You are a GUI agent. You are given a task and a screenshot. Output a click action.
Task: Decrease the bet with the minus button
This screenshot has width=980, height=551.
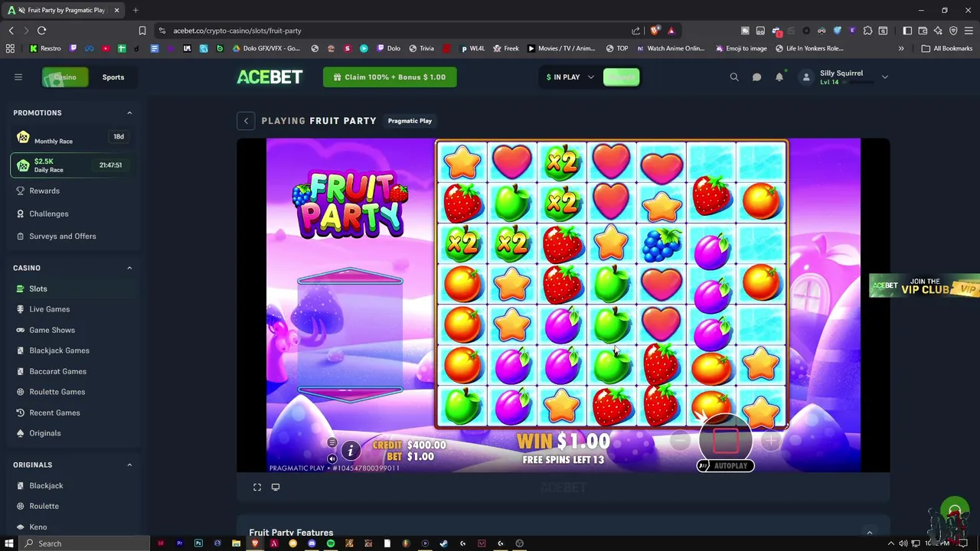click(x=680, y=440)
